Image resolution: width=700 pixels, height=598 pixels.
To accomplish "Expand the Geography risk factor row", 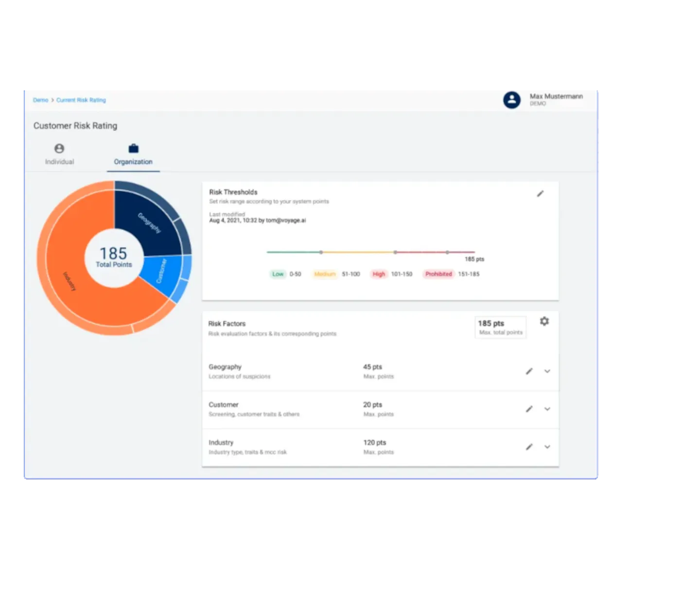I will point(547,371).
